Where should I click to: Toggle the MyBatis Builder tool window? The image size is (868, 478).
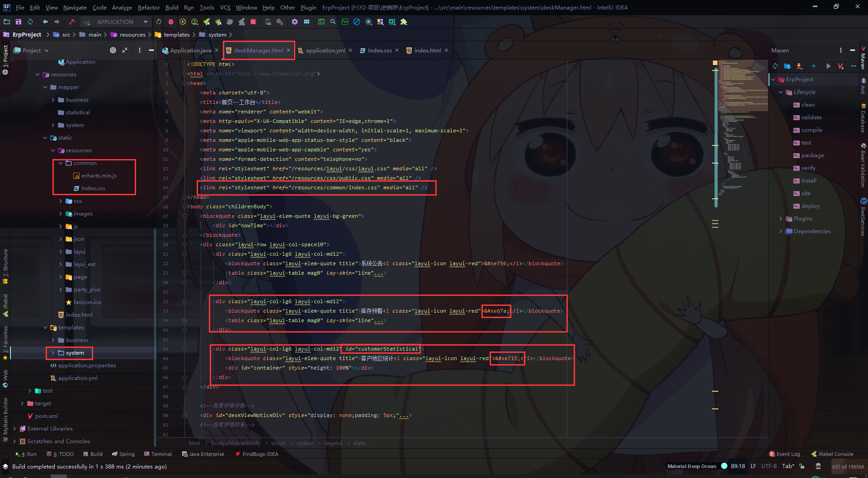(5, 419)
